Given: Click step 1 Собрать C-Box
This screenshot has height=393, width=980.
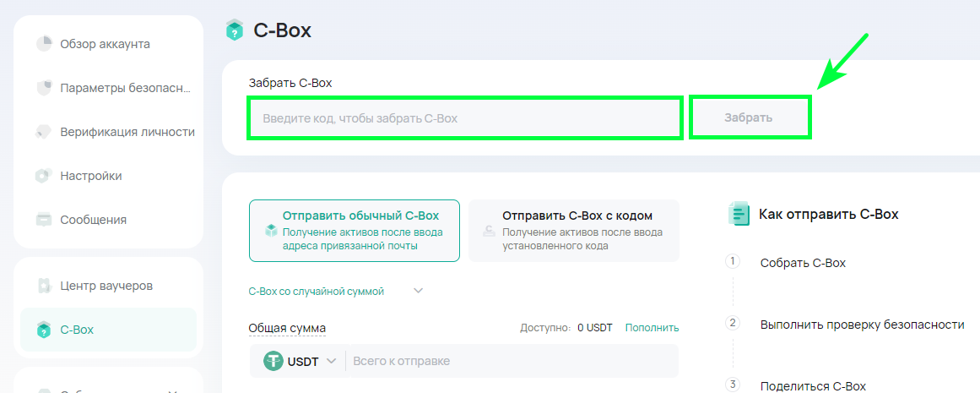Looking at the screenshot, I should pos(803,263).
